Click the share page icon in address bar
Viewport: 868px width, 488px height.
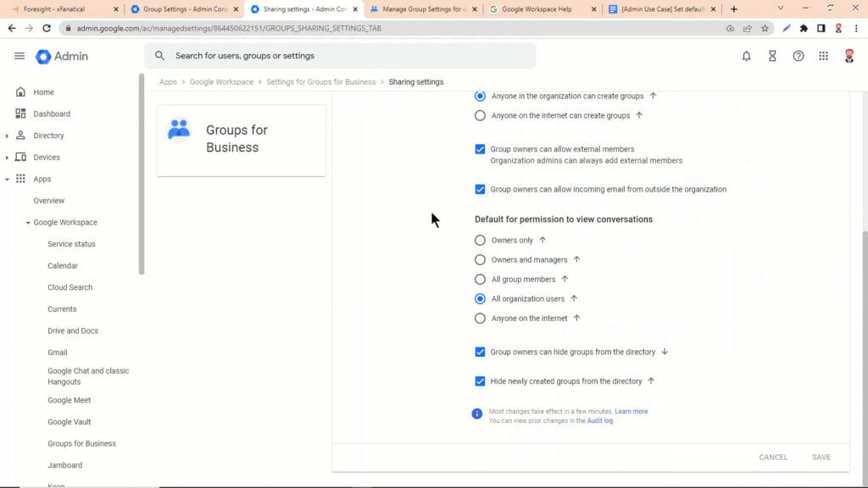[748, 28]
